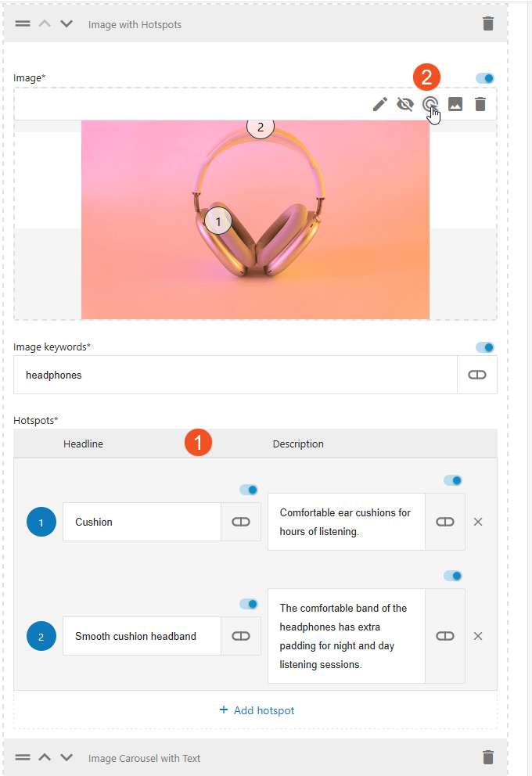This screenshot has height=776, width=532.
Task: Delete the image using its trash icon
Action: [x=480, y=104]
